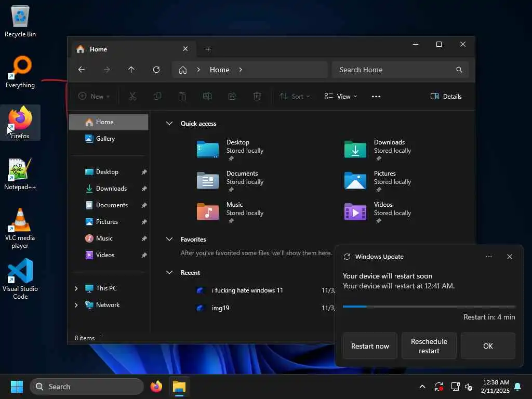Close the Home tab
Viewport: 532px width, 399px height.
[x=185, y=49]
